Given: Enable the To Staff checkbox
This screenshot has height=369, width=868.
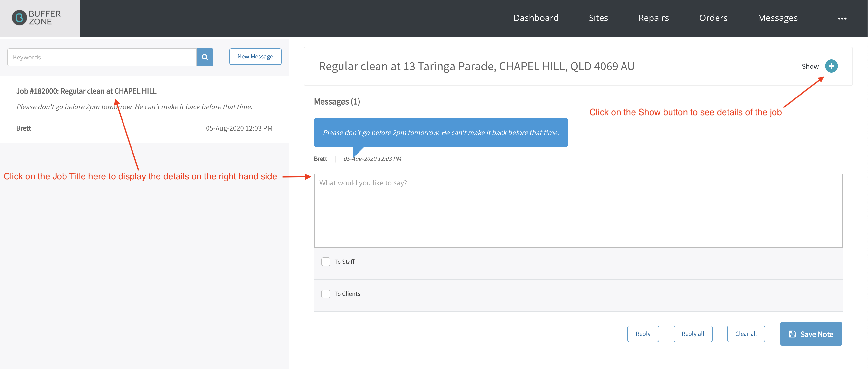Looking at the screenshot, I should [x=325, y=262].
